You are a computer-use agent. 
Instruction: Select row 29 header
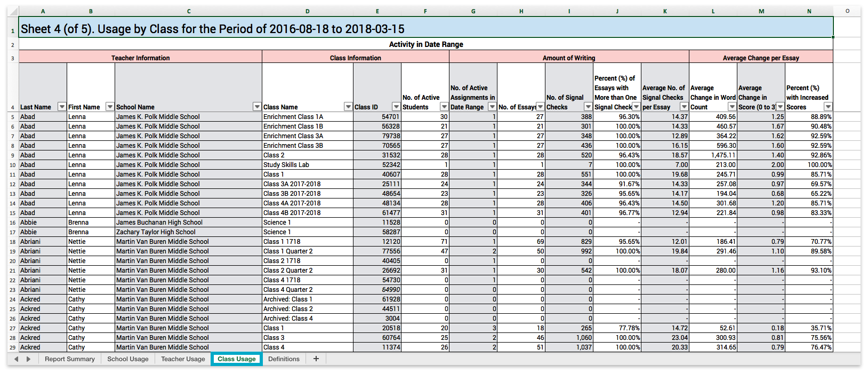click(13, 347)
